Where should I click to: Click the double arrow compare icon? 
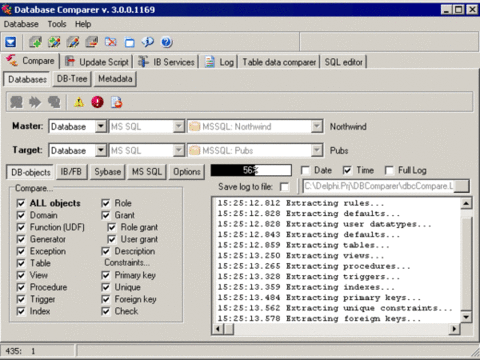[x=35, y=102]
